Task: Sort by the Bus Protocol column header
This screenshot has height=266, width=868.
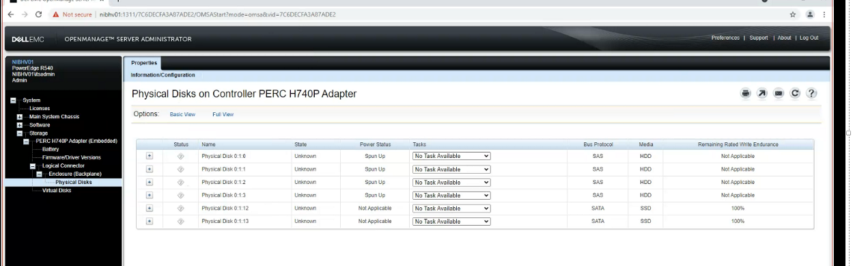Action: pos(598,144)
